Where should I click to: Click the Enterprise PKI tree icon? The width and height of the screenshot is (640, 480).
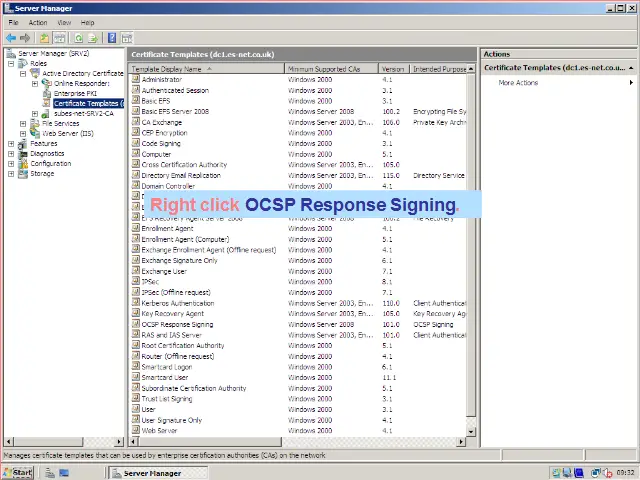click(x=47, y=93)
